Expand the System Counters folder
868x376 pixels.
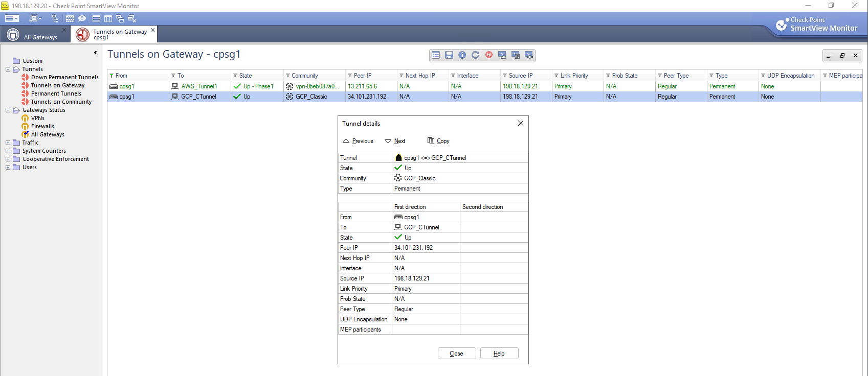click(8, 151)
